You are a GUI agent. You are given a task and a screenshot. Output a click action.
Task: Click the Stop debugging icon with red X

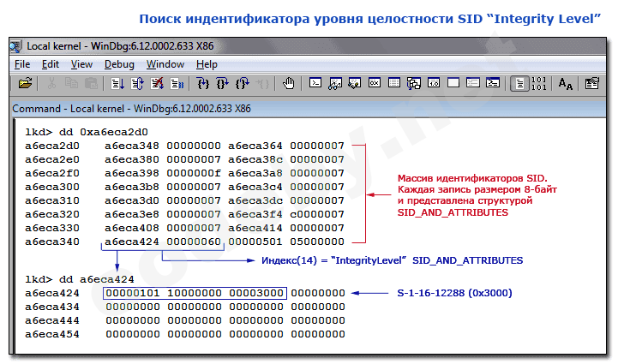point(157,84)
